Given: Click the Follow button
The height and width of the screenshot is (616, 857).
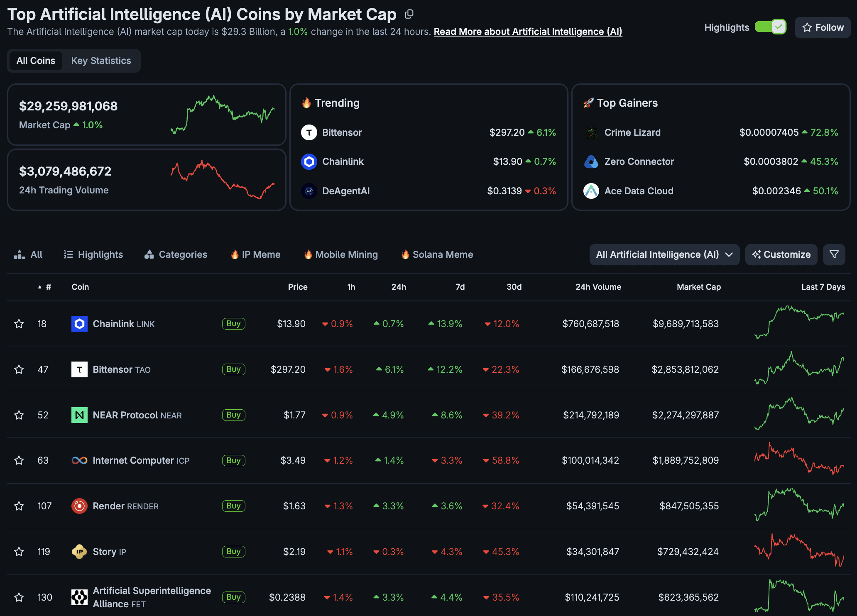Looking at the screenshot, I should (822, 27).
